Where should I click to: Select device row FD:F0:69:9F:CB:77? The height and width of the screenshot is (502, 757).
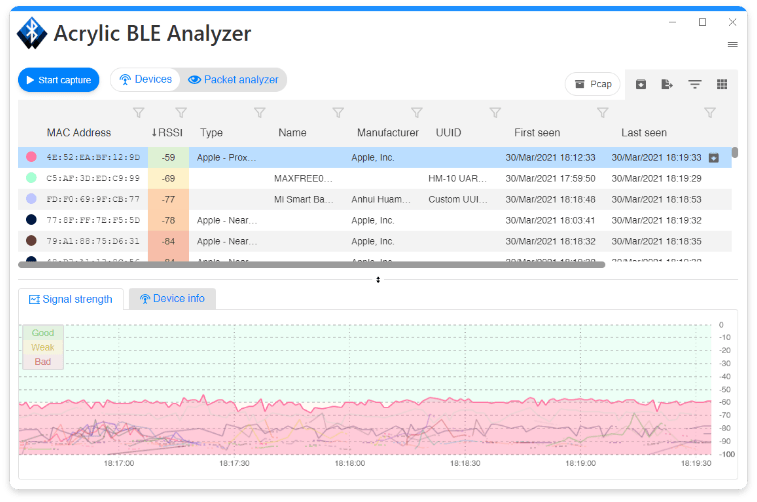[375, 199]
